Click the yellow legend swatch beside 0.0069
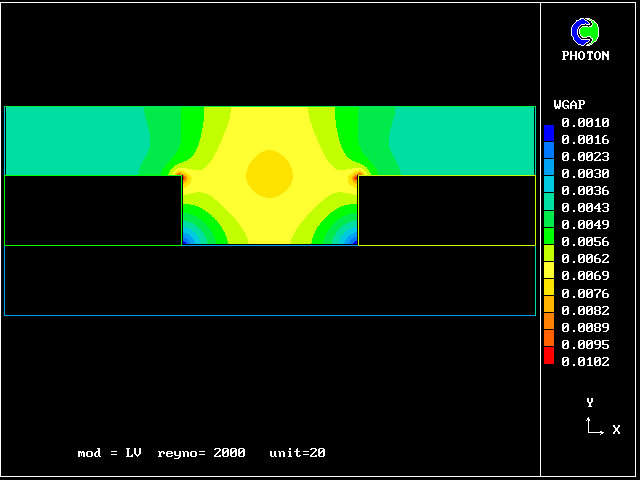 coord(549,273)
